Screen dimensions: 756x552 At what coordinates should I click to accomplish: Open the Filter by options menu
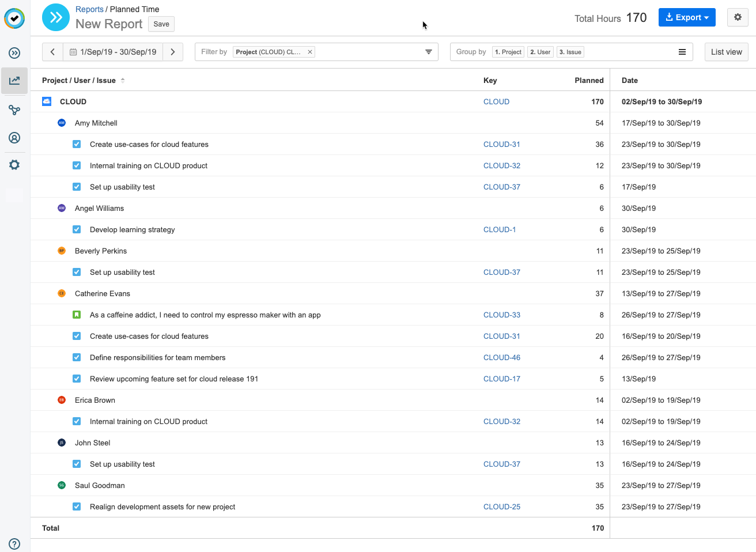[x=429, y=52]
